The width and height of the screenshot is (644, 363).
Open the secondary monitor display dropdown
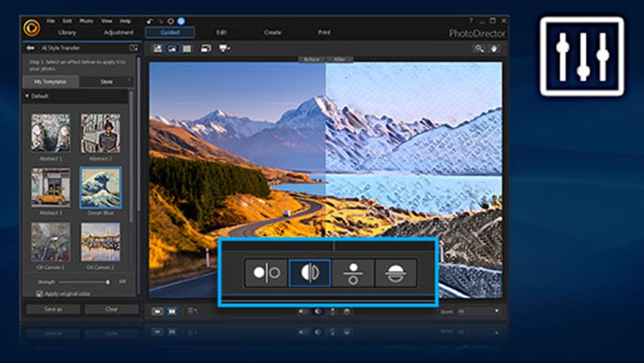click(x=224, y=48)
